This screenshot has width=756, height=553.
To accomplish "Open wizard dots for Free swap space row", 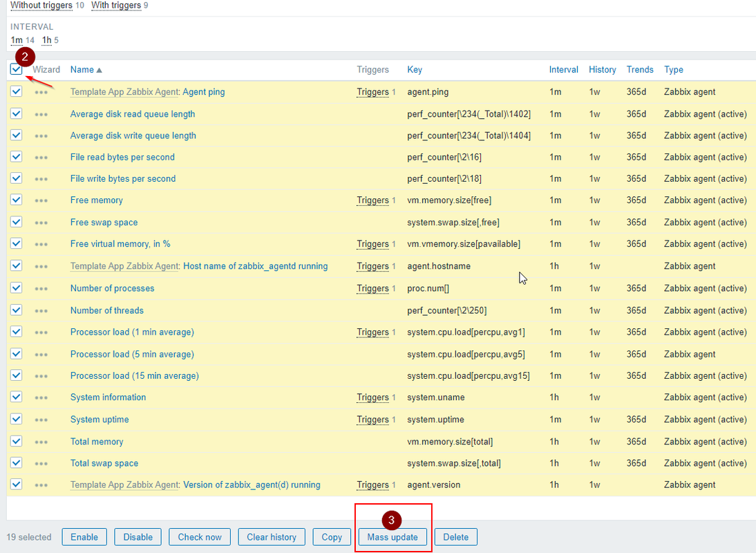I will (41, 223).
